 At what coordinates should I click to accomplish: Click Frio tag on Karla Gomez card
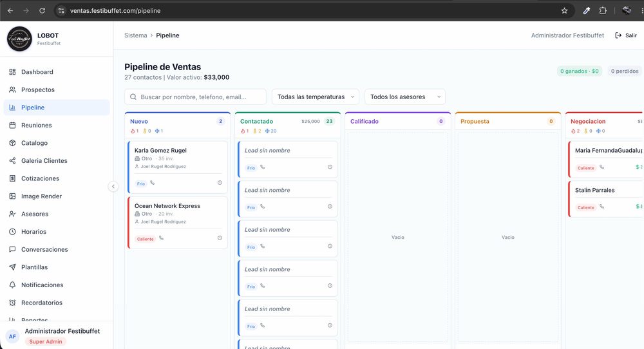click(x=141, y=184)
